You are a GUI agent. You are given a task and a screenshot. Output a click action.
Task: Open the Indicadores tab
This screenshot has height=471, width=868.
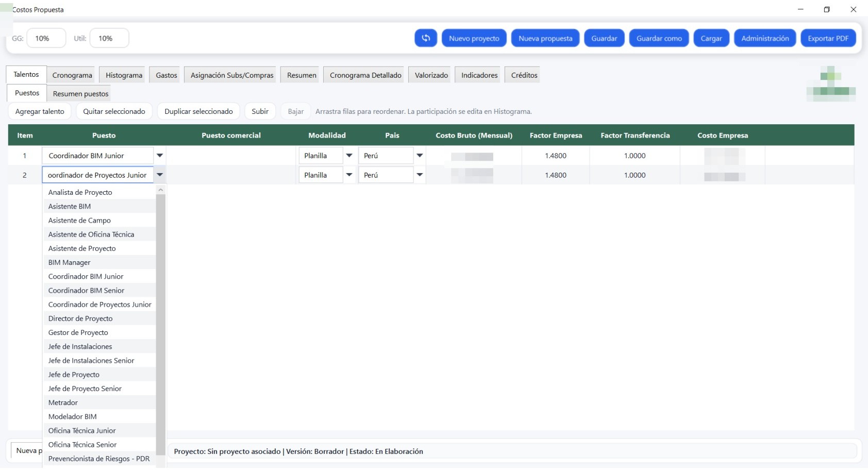click(x=477, y=74)
